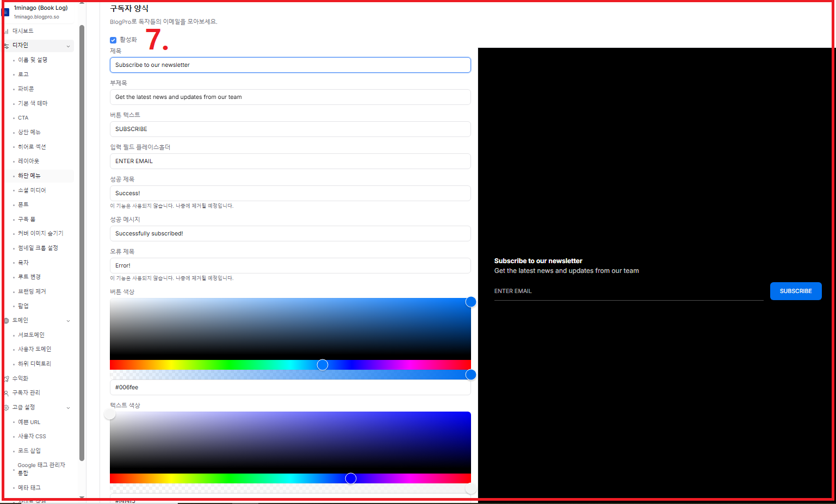The width and height of the screenshot is (836, 504).
Task: Open 히어로 섹션 settings
Action: [32, 147]
